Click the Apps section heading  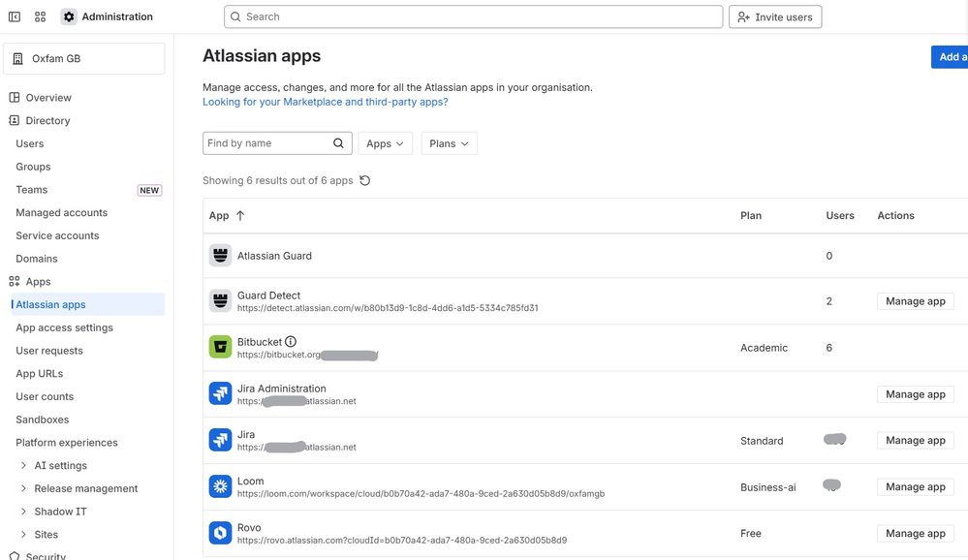tap(39, 282)
